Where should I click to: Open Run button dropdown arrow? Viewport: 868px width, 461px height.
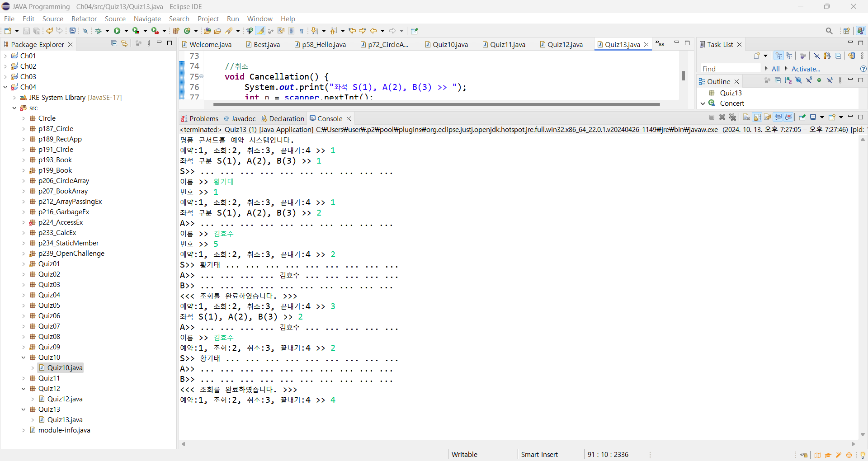point(126,31)
